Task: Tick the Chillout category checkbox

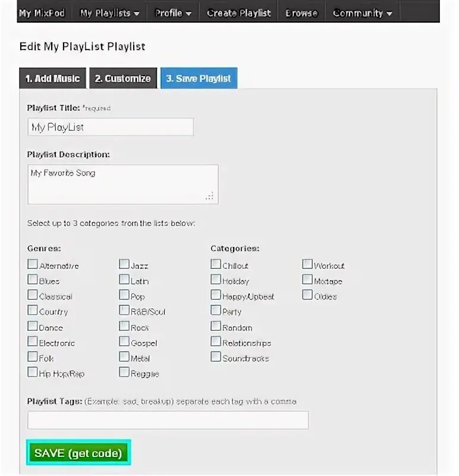Action: 216,264
